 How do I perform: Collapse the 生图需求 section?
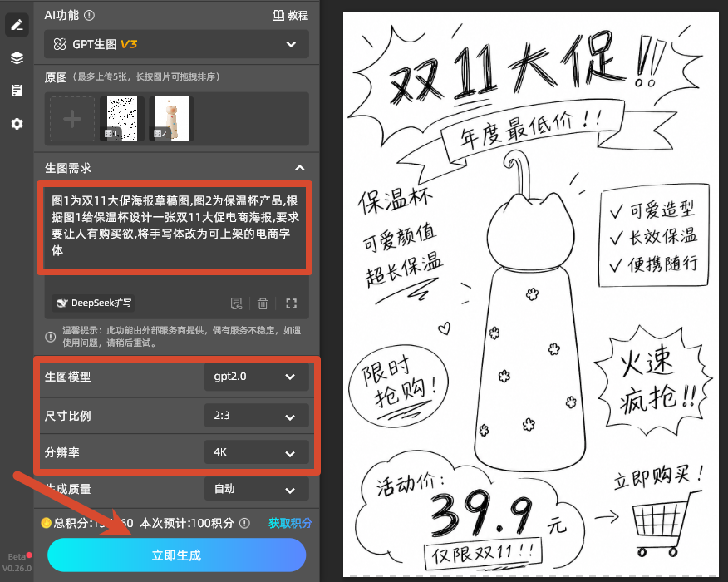[300, 168]
